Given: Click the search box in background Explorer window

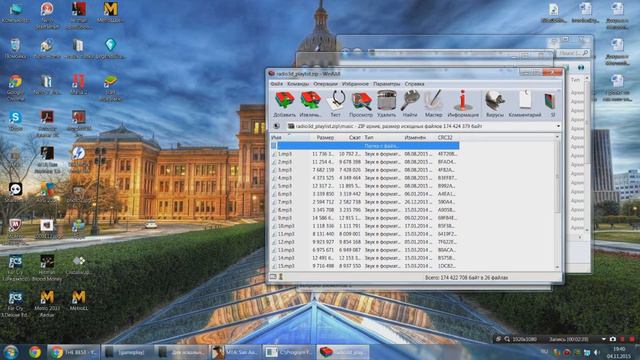Looking at the screenshot, I should (573, 53).
